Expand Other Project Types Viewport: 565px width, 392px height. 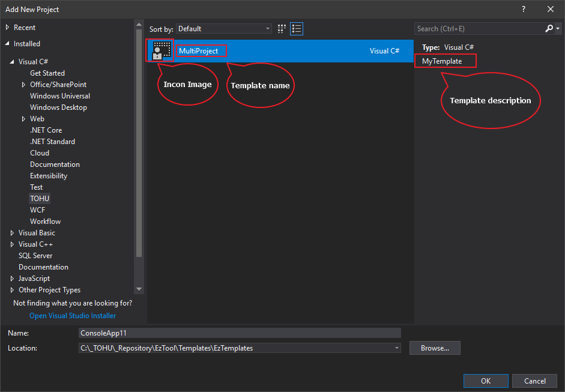12,289
